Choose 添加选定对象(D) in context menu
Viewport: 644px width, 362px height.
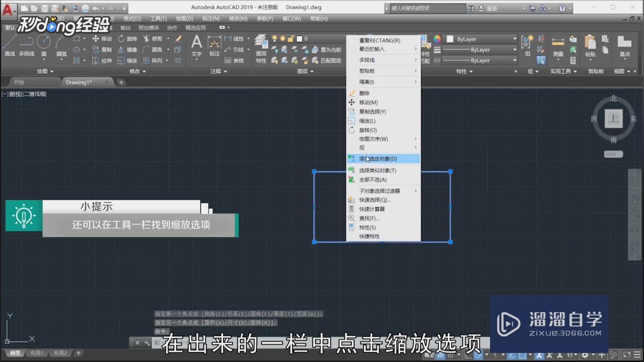tap(383, 159)
